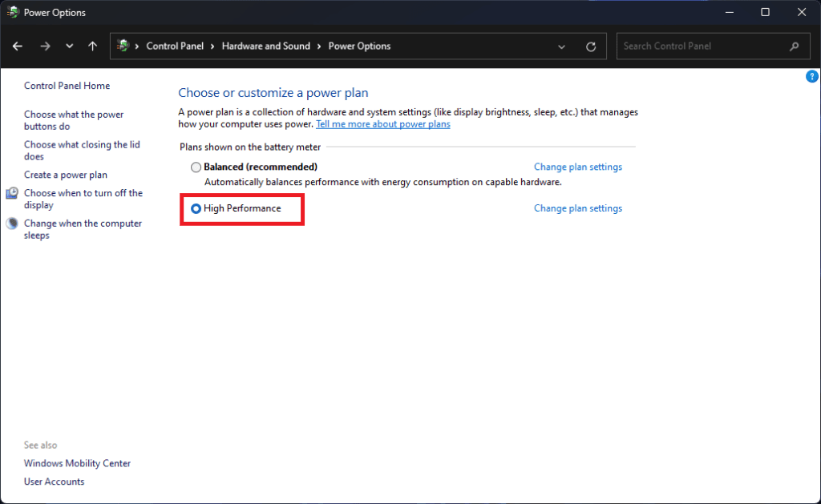Image resolution: width=821 pixels, height=504 pixels.
Task: Open recent locations dropdown in address bar
Action: (561, 46)
